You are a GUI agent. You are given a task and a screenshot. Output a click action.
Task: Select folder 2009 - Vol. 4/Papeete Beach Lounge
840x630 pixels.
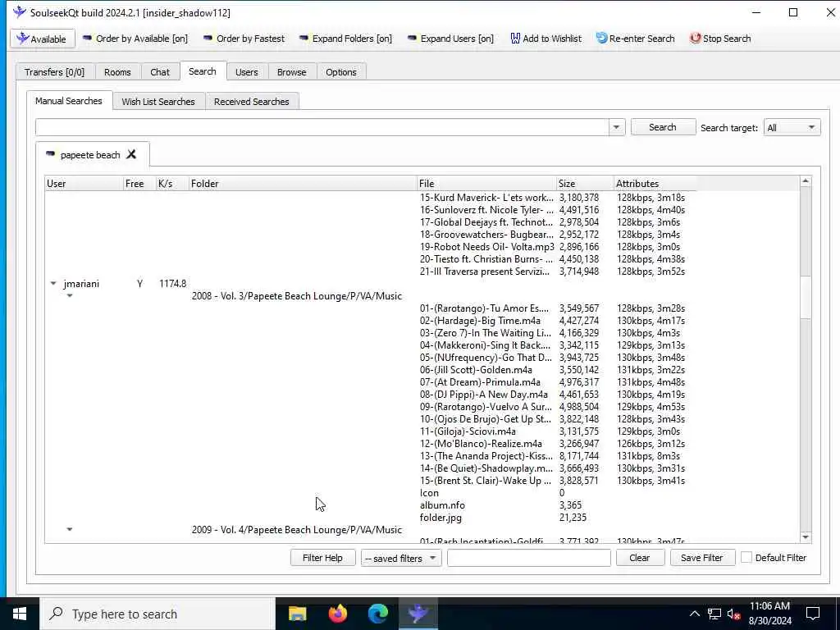(x=297, y=530)
